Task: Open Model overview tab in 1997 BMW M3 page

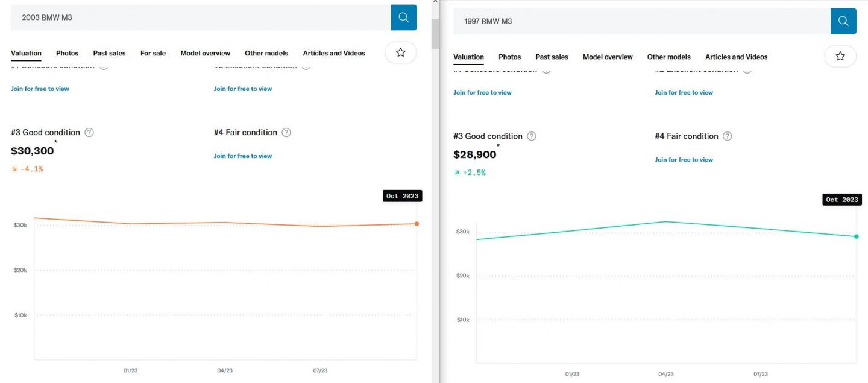Action: pyautogui.click(x=608, y=57)
